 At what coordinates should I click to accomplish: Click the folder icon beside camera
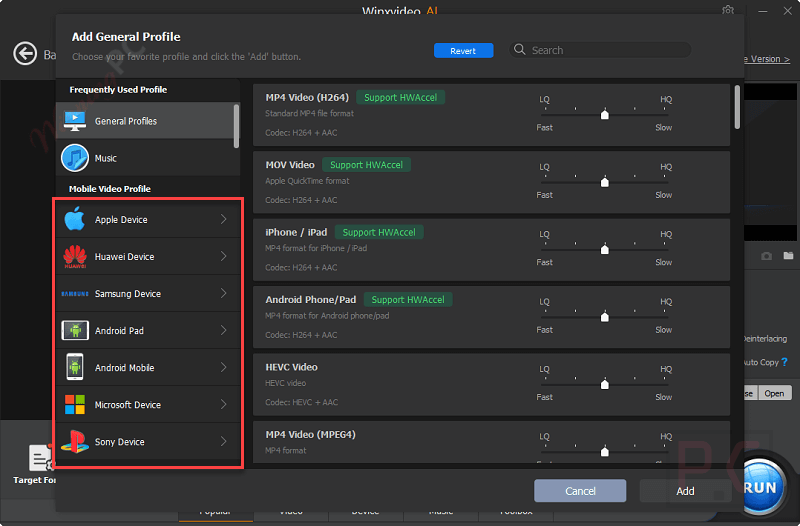(x=788, y=256)
